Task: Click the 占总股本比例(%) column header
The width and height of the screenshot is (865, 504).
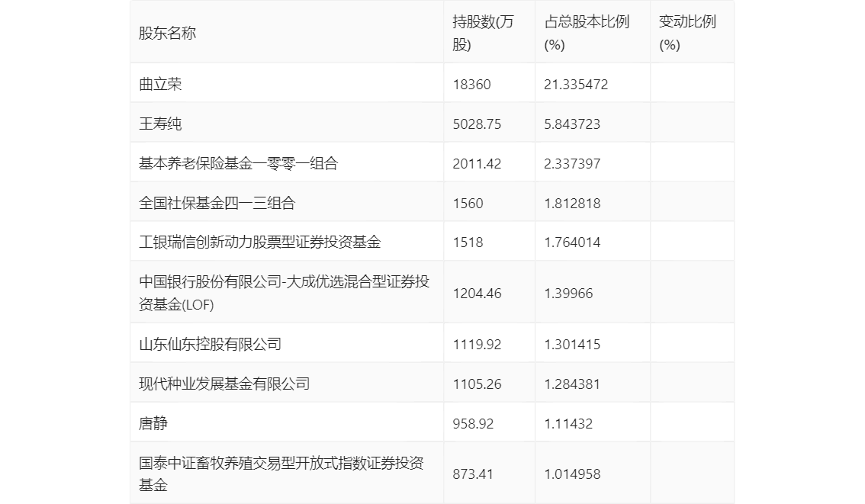Action: pos(587,33)
